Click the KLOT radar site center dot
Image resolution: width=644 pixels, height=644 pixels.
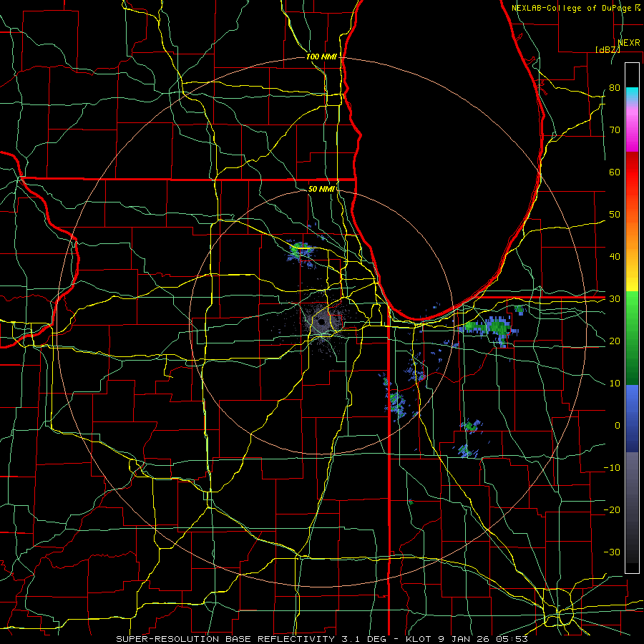click(x=321, y=322)
